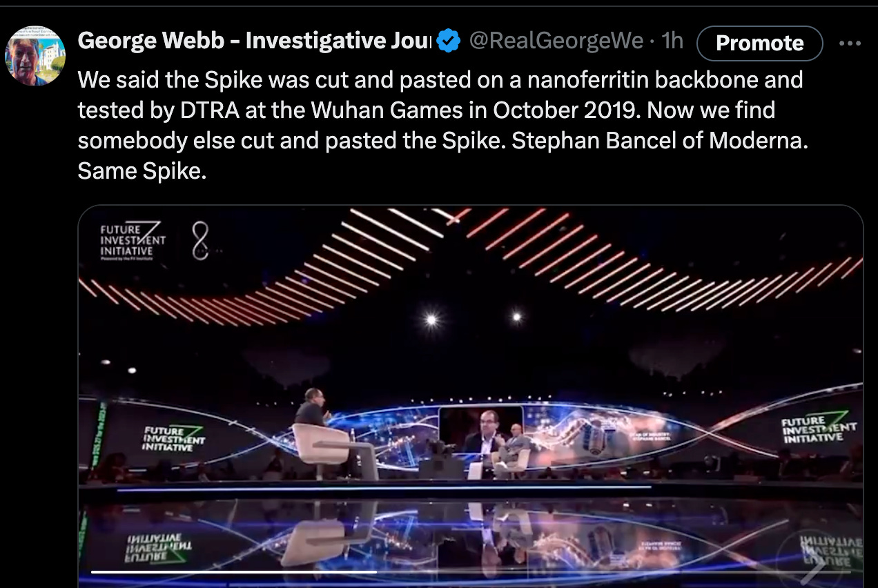Click the right-side Future Investment Initiative banner
This screenshot has width=878, height=588.
[819, 429]
